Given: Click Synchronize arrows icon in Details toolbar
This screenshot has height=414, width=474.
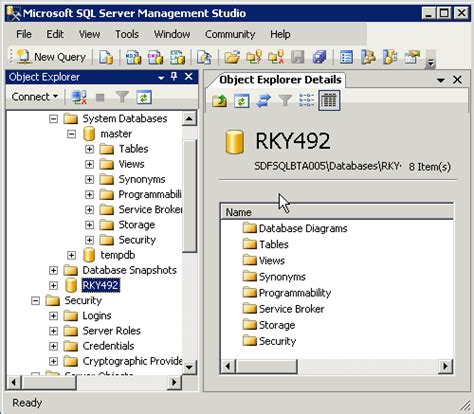Looking at the screenshot, I should coord(263,100).
